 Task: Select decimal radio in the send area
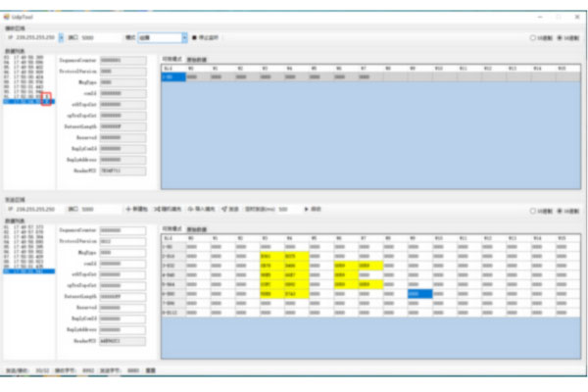[532, 211]
